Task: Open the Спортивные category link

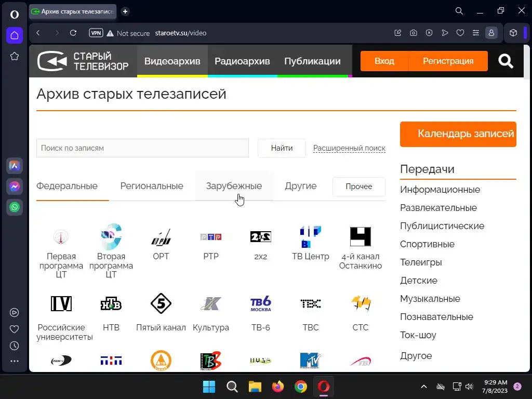Action: pyautogui.click(x=427, y=244)
